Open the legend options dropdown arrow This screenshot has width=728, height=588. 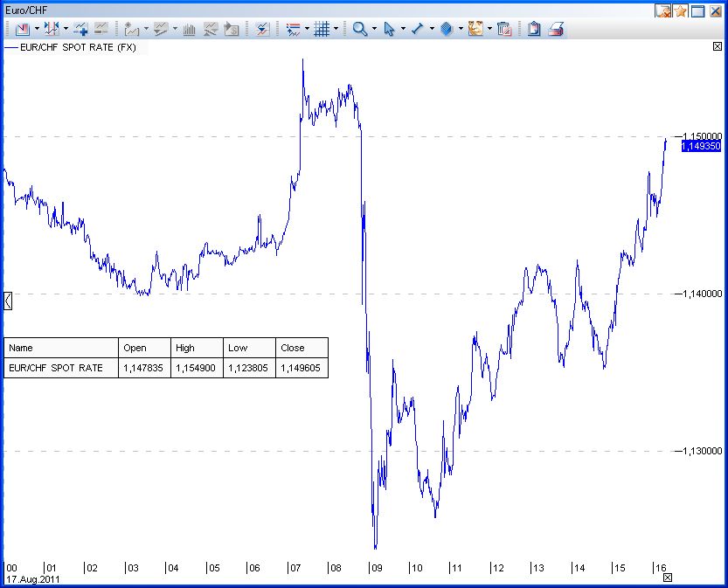click(307, 29)
